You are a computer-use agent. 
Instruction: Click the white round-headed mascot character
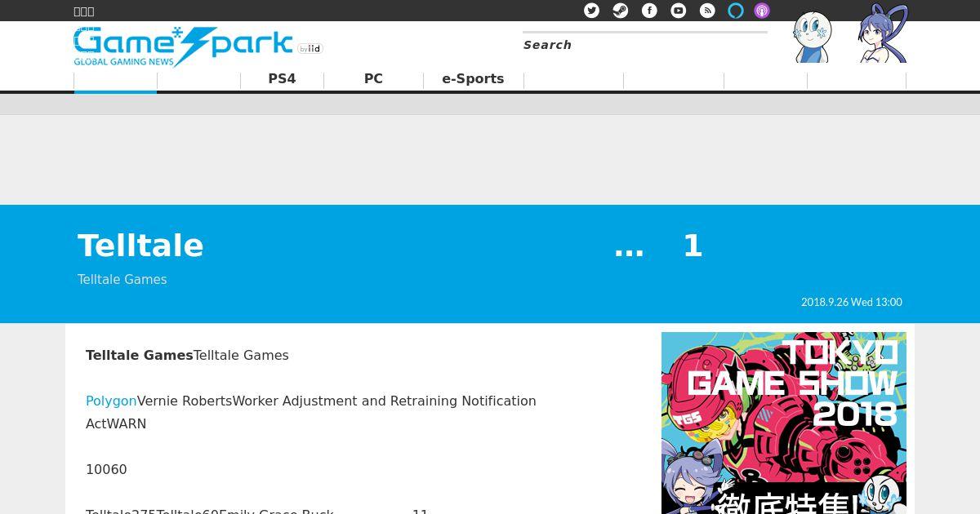(x=813, y=37)
